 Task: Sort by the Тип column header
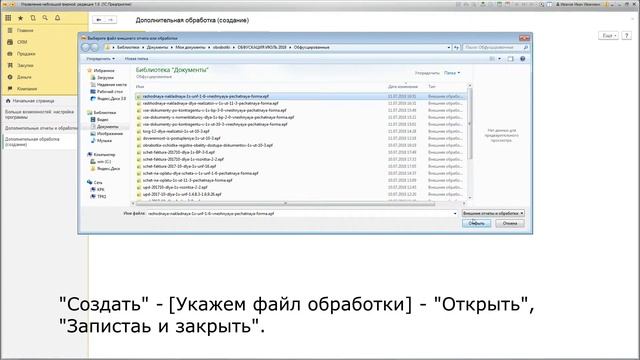(x=432, y=87)
